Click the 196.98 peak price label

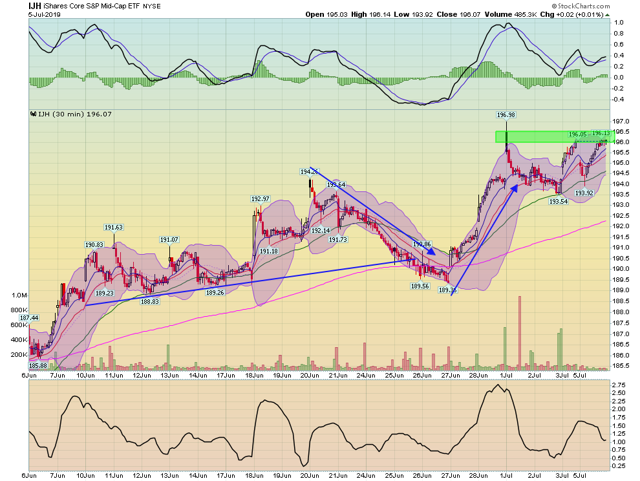tap(506, 115)
